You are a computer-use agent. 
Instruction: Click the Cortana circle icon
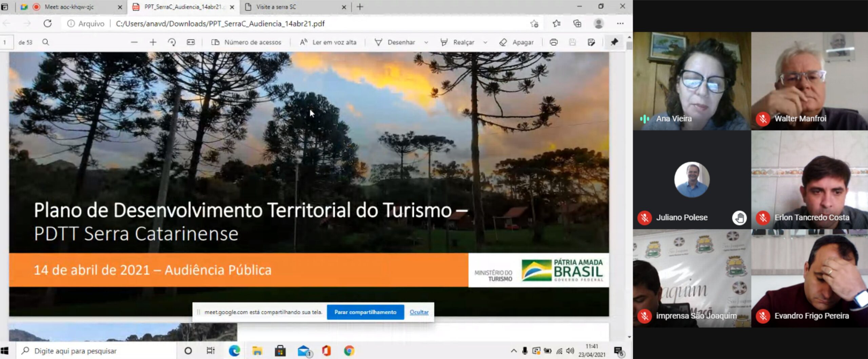click(188, 351)
